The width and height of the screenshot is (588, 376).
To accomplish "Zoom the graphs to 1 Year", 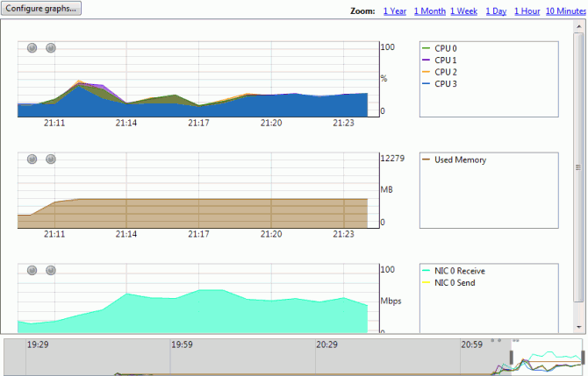I will [395, 11].
